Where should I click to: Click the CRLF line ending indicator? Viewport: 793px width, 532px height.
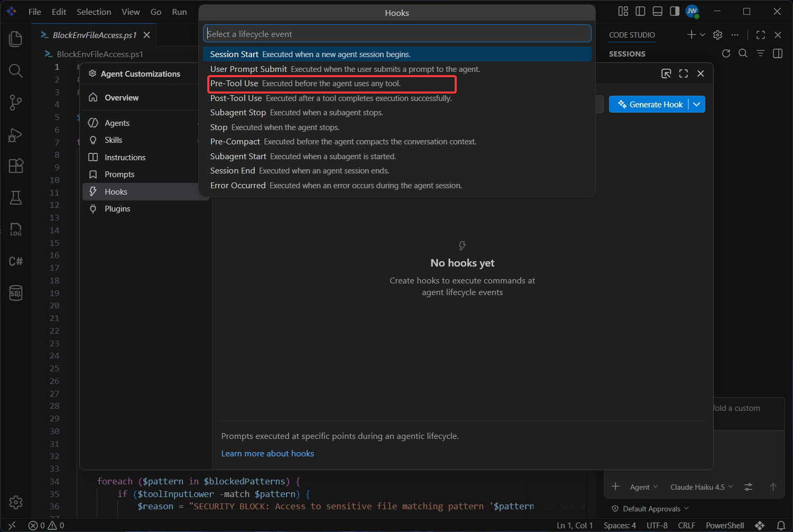point(687,525)
